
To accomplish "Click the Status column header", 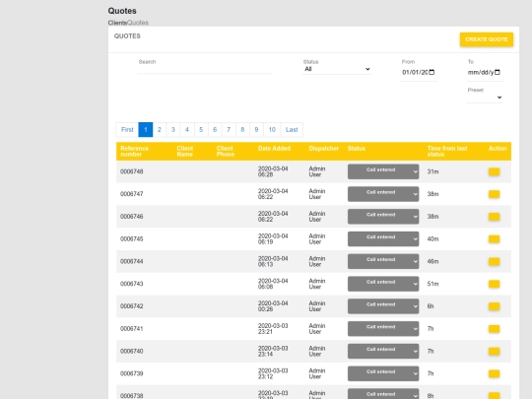I will pyautogui.click(x=357, y=149).
